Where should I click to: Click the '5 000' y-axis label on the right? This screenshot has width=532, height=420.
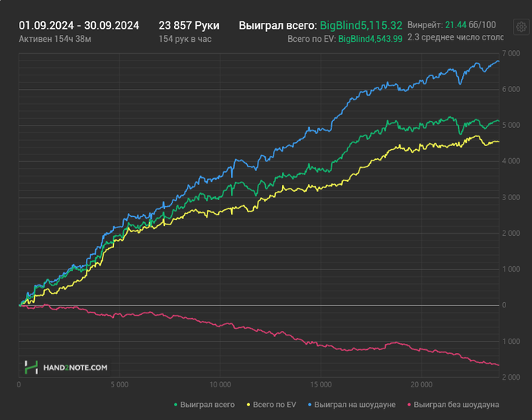511,125
